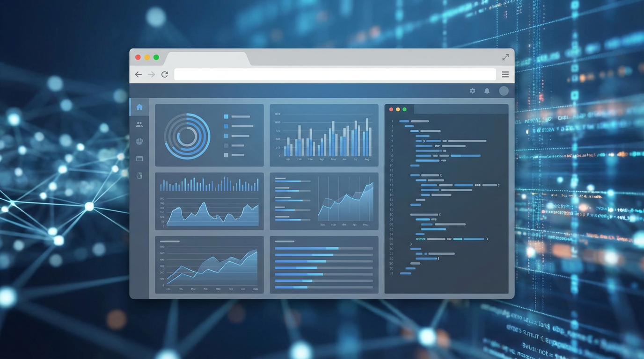644x359 pixels.
Task: Expand the browser window using the fullscreen arrows
Action: pyautogui.click(x=505, y=57)
